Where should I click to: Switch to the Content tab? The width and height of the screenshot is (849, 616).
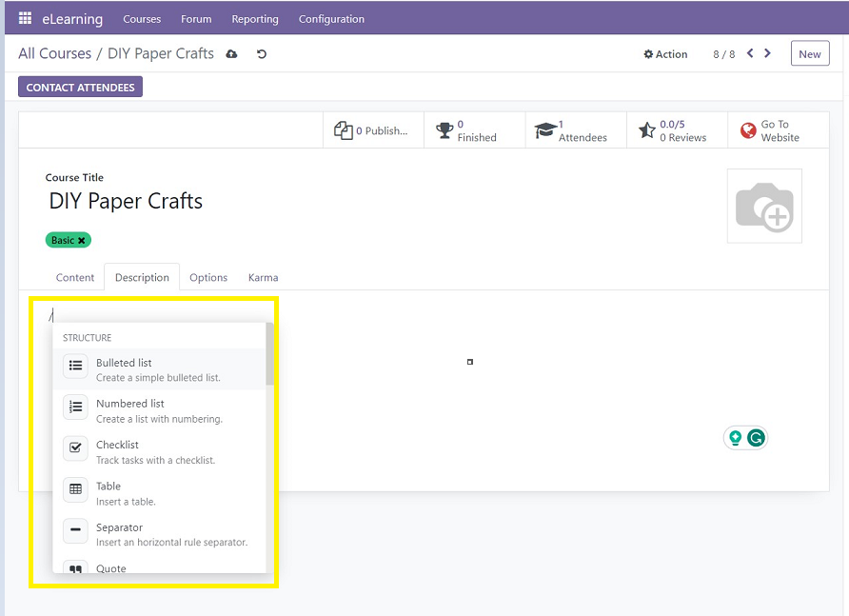click(x=75, y=277)
